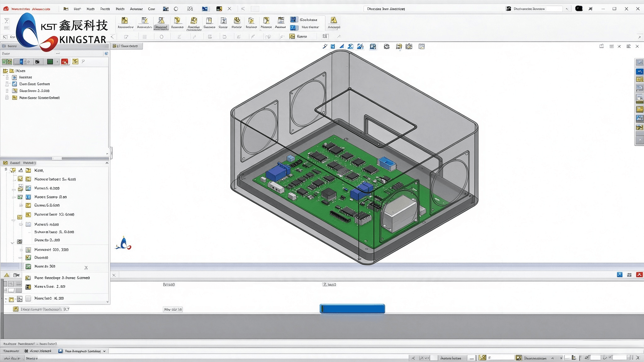Click the blue bar in the timeline

(x=352, y=309)
